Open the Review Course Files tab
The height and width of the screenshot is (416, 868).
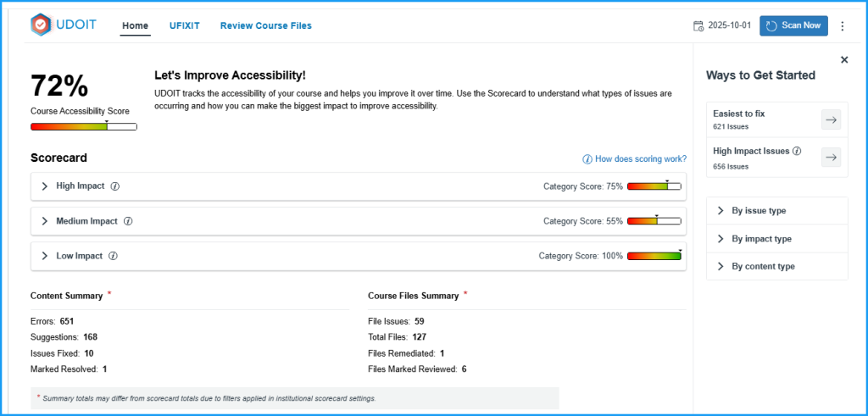[265, 25]
